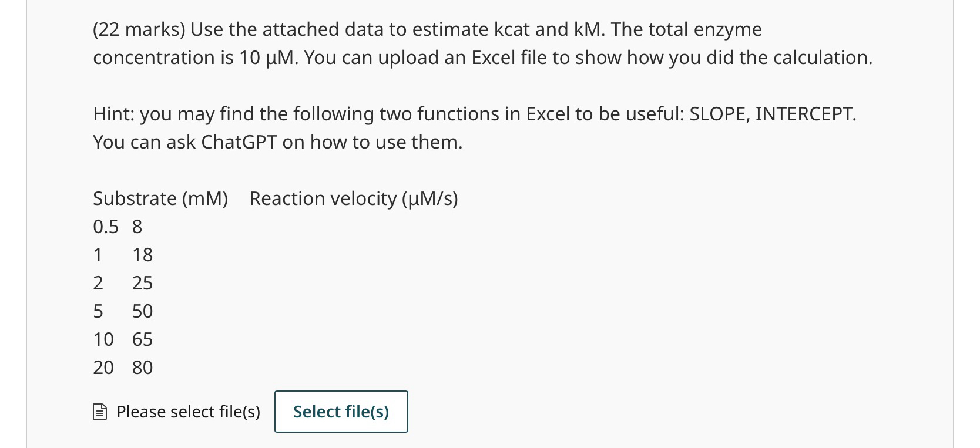Image resolution: width=980 pixels, height=448 pixels.
Task: Click the velocity value 65
Action: click(142, 339)
